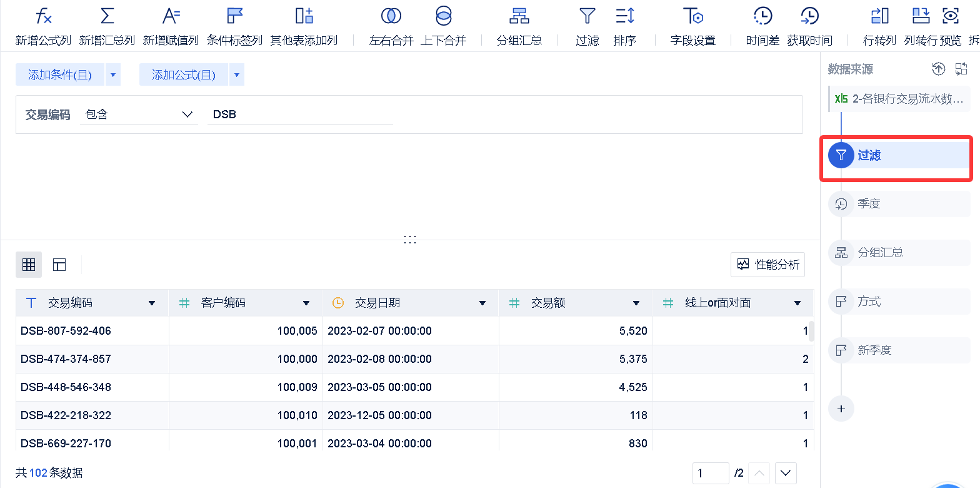Open 交易编码 column dropdown arrow

(152, 303)
